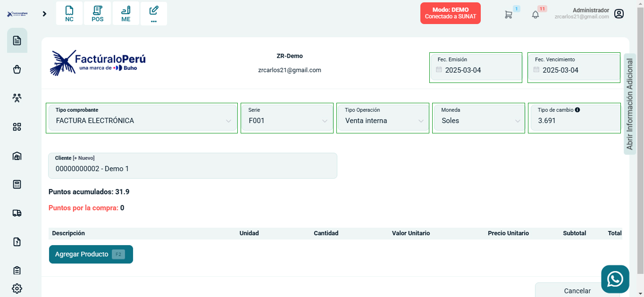Open the WhatsApp chat button
The width and height of the screenshot is (644, 297).
[615, 279]
